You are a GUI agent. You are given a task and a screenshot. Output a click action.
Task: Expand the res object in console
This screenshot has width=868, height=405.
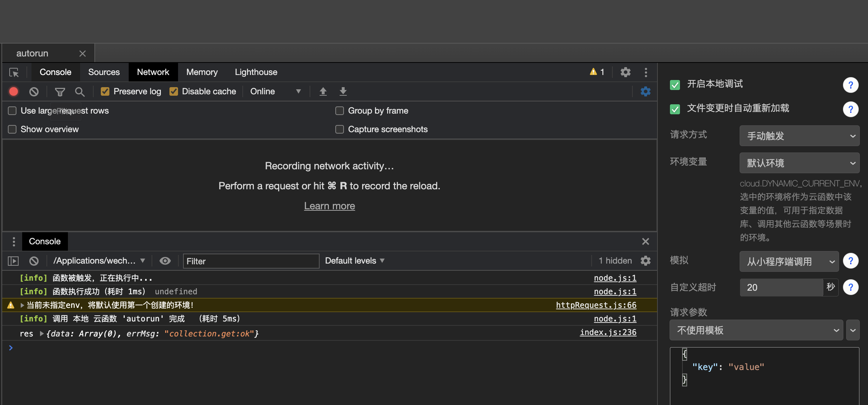[42, 334]
